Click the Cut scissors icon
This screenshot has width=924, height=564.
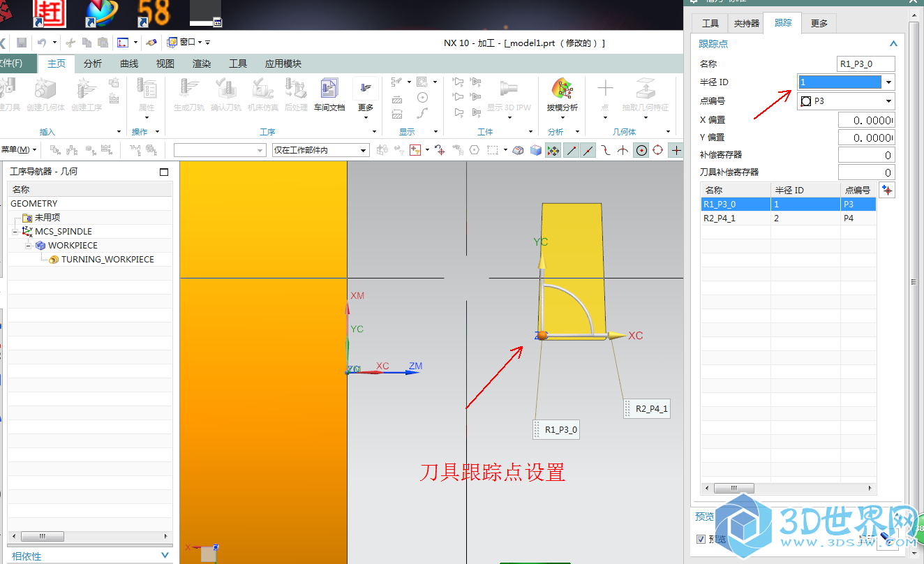pos(70,43)
